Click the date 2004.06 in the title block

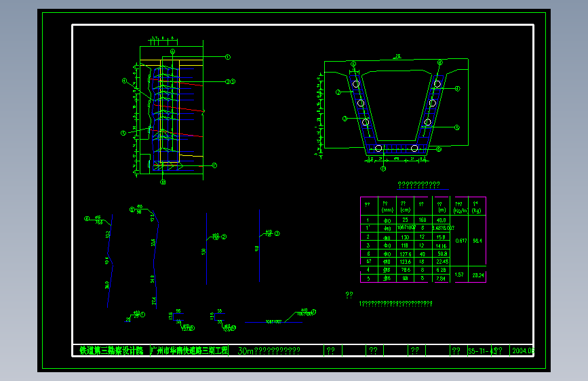pos(523,351)
